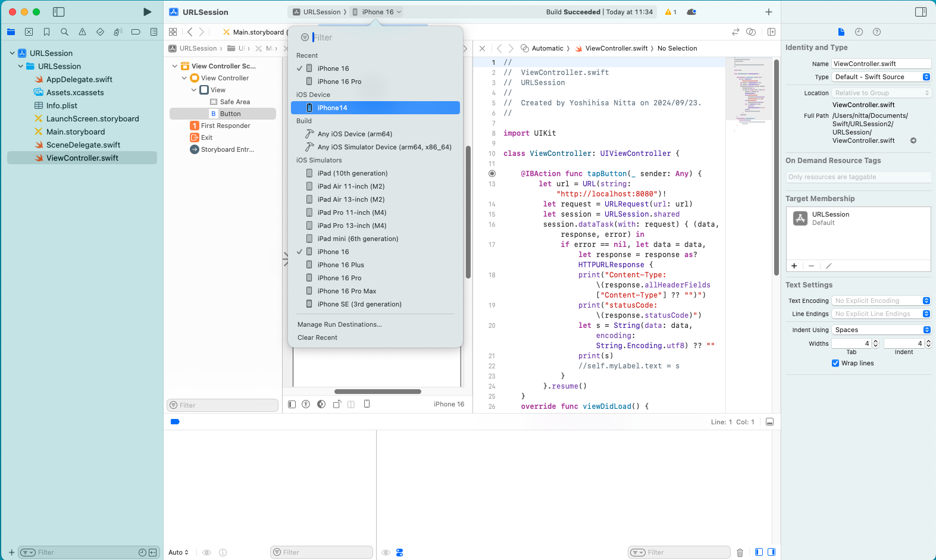The height and width of the screenshot is (560, 936).
Task: Show the History inspector clock icon
Action: coord(859,32)
